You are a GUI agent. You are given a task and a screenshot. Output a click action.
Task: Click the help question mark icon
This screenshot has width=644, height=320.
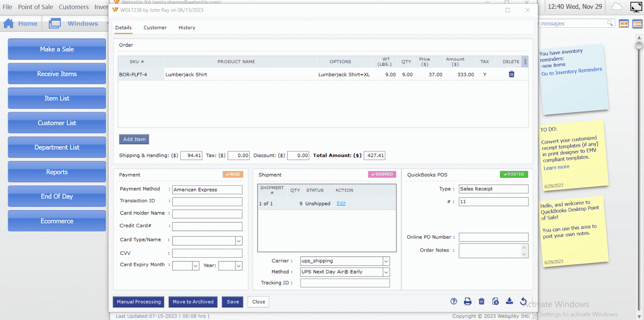tap(454, 301)
